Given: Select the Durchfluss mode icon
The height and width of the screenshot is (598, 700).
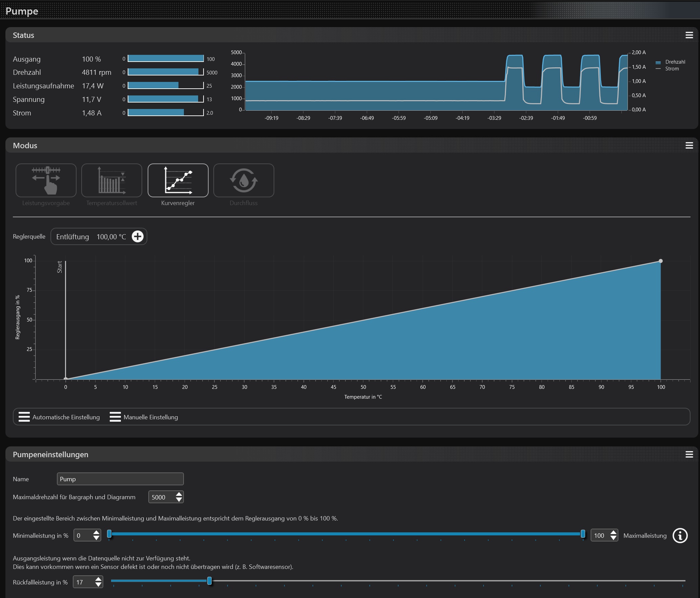Looking at the screenshot, I should tap(243, 180).
